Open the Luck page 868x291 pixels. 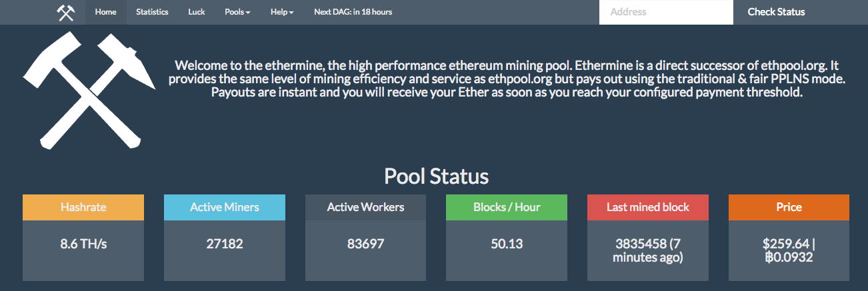[x=197, y=12]
